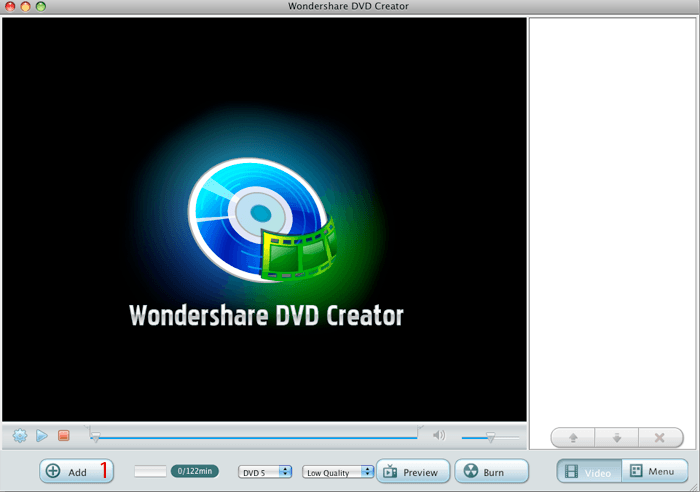Minimize the window with yellow button
This screenshot has width=700, height=492.
coord(25,6)
